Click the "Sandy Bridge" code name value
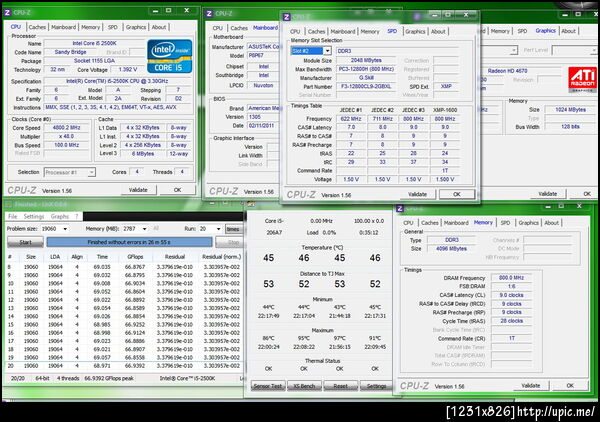This screenshot has width=600, height=422. pyautogui.click(x=70, y=52)
